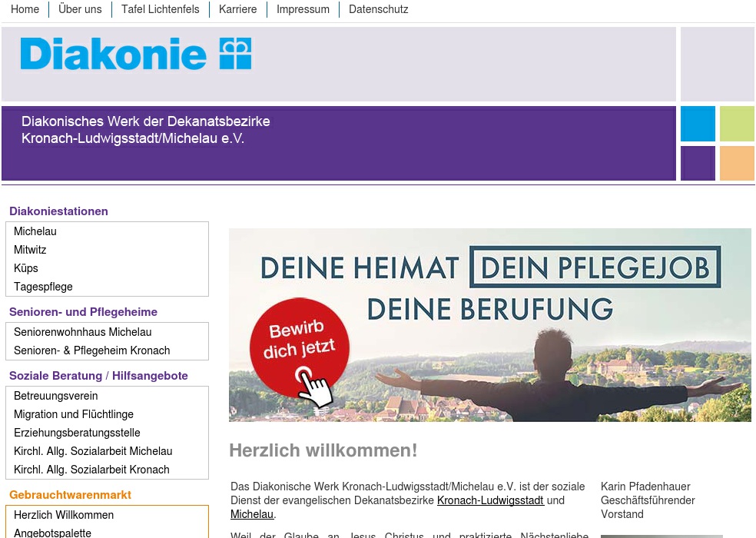Viewport: 756px width, 538px height.
Task: Open Seniorenwohnhaus Michelau link
Action: click(83, 332)
